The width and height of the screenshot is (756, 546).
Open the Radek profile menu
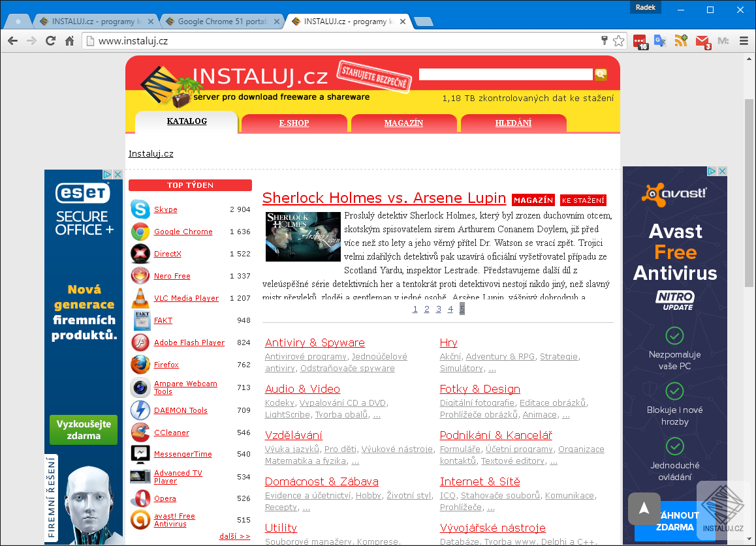point(645,7)
